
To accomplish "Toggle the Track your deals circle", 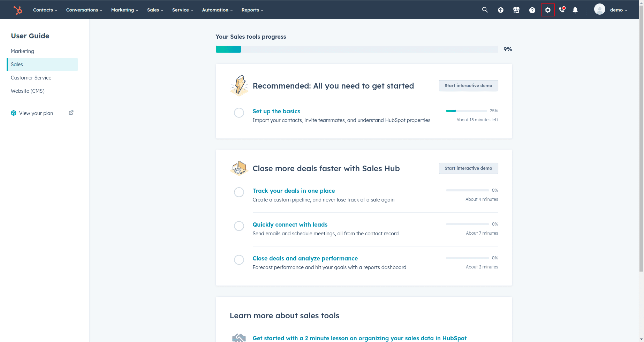I will [239, 192].
